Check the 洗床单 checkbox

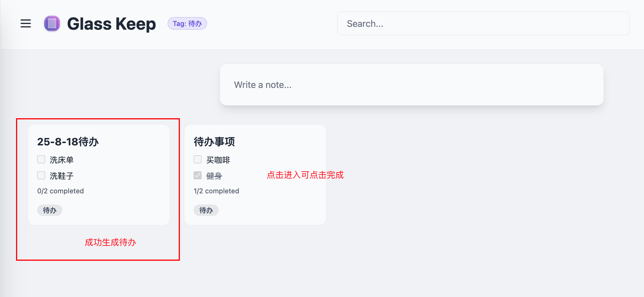pos(41,159)
